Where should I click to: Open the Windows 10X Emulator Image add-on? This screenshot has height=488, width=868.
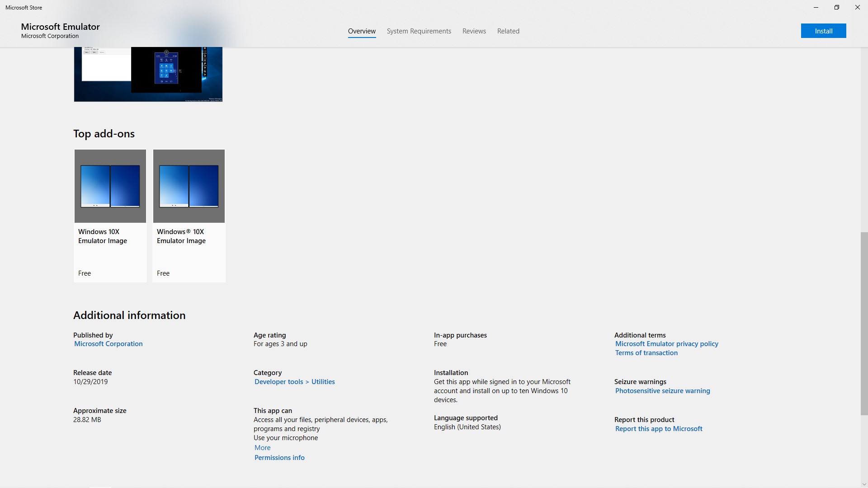[x=110, y=216]
